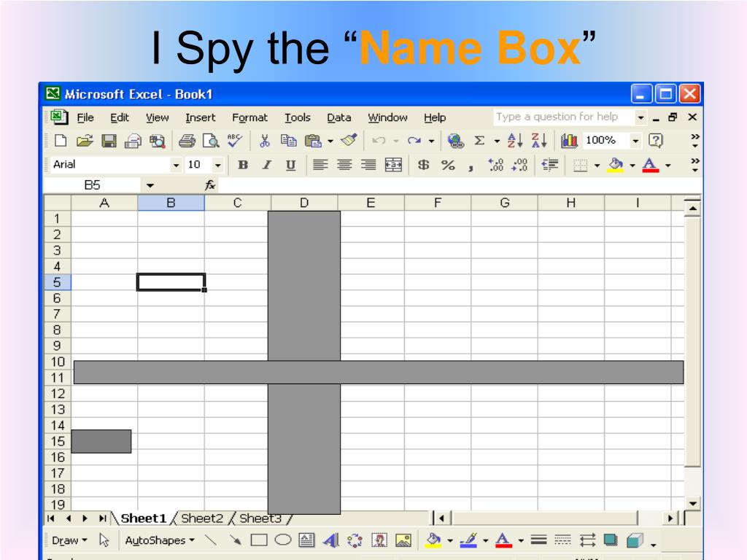
Task: Click the Microsoft Excel Help question icon
Action: (x=656, y=141)
